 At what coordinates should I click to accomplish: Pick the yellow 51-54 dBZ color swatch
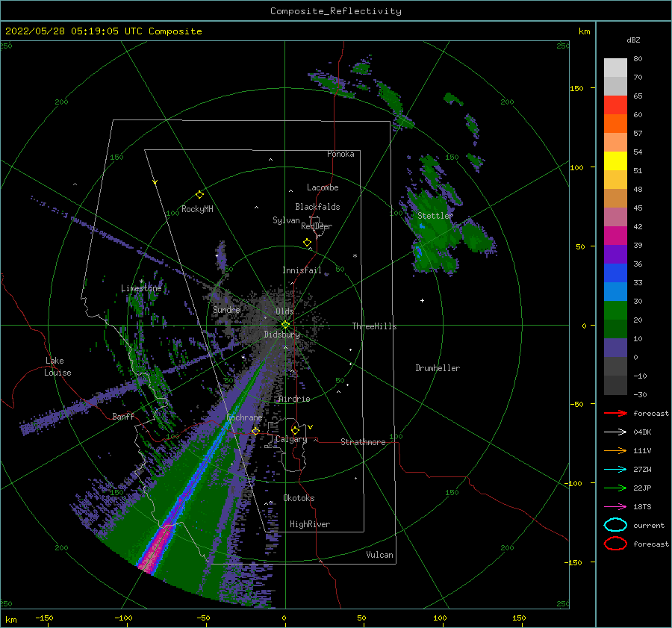[615, 161]
